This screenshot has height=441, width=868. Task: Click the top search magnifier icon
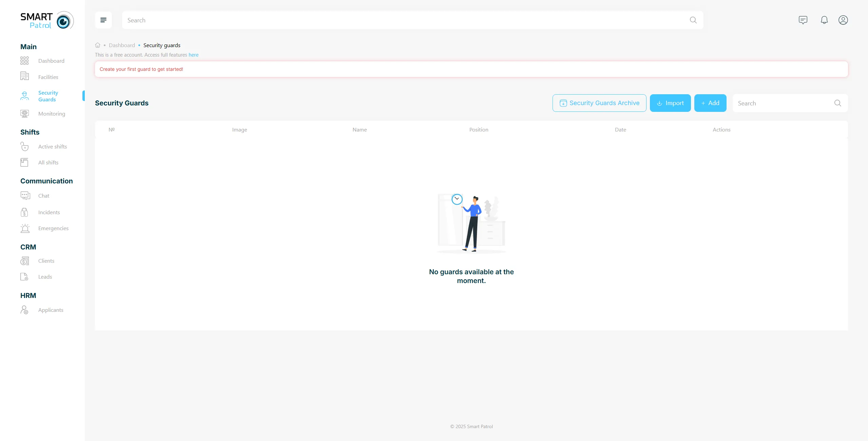coord(693,20)
